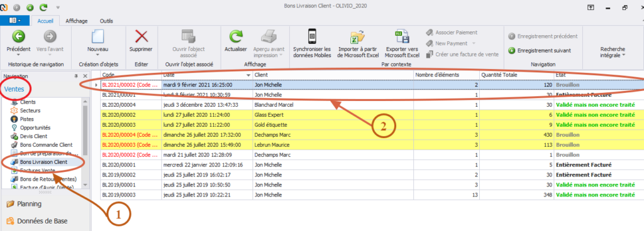Image resolution: width=644 pixels, height=231 pixels.
Task: Go to Enregistrement suivant
Action: [540, 50]
